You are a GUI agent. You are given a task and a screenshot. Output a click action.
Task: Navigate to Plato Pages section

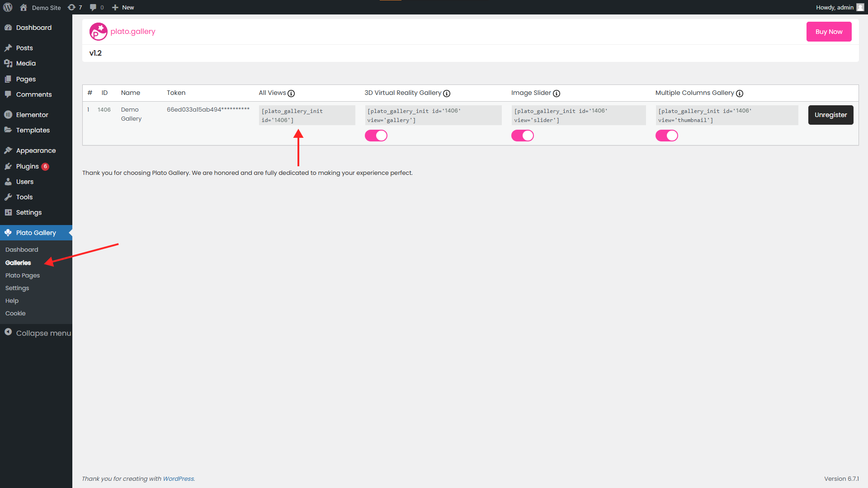pyautogui.click(x=23, y=275)
